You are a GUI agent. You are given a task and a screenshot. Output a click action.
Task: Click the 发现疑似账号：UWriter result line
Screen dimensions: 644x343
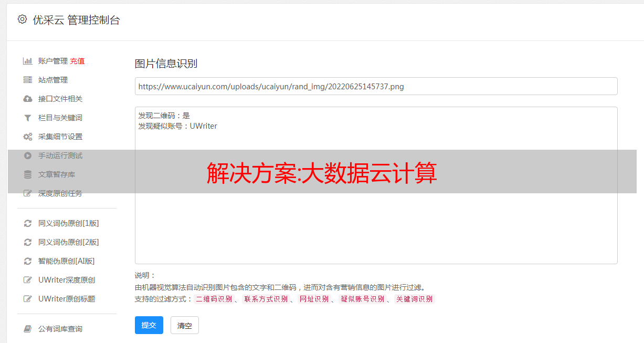(x=178, y=126)
